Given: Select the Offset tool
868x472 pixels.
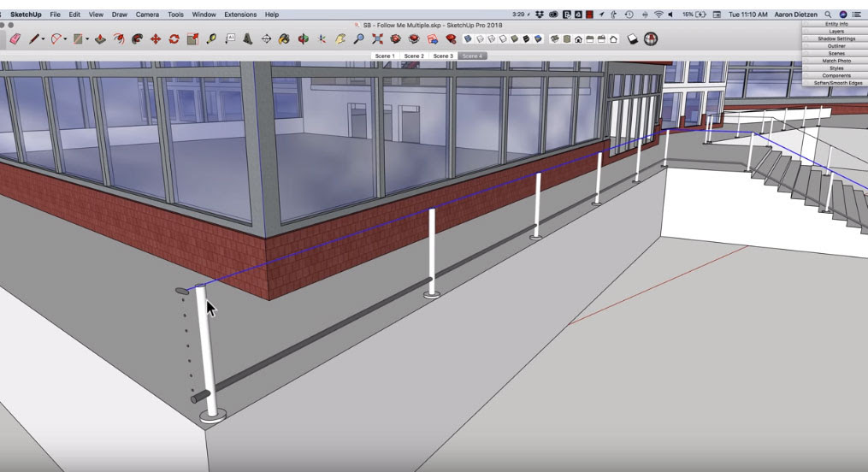Looking at the screenshot, I should click(x=119, y=38).
